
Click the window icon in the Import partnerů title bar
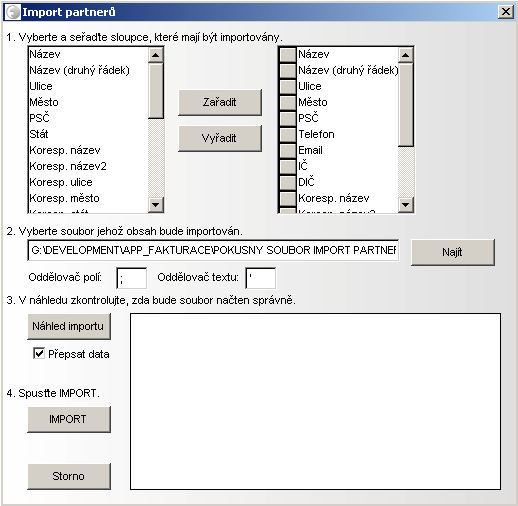point(13,12)
